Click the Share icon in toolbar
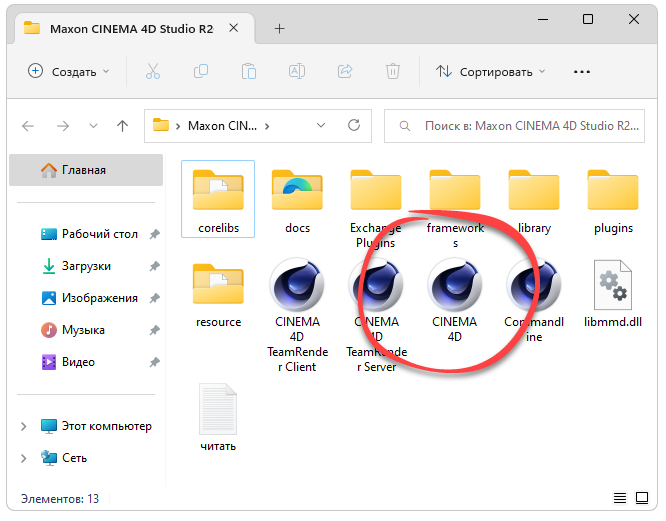This screenshot has height=521, width=666. click(x=345, y=71)
